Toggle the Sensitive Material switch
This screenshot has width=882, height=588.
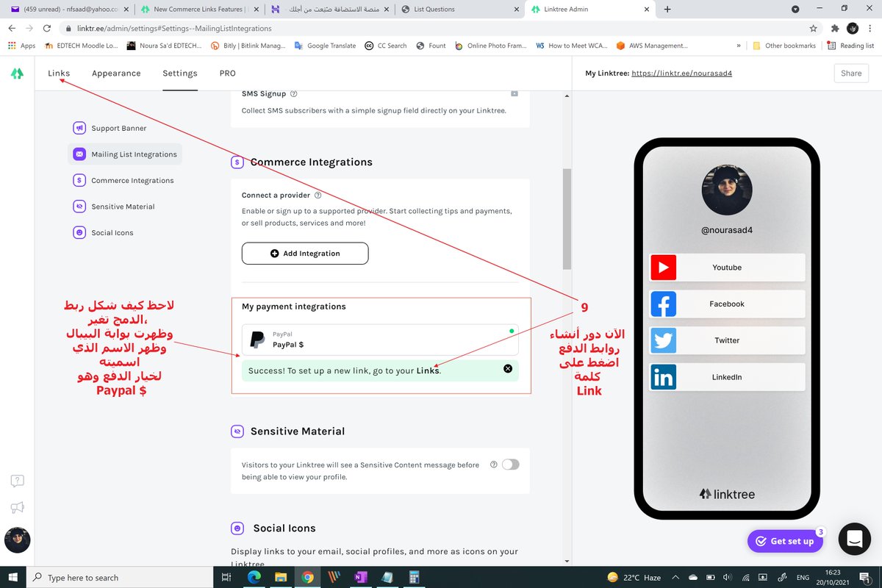510,465
